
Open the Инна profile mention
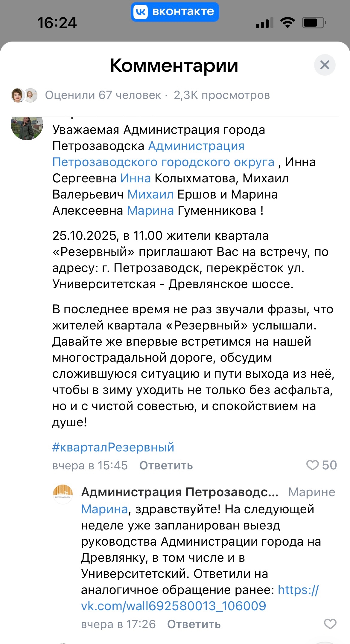tap(136, 178)
